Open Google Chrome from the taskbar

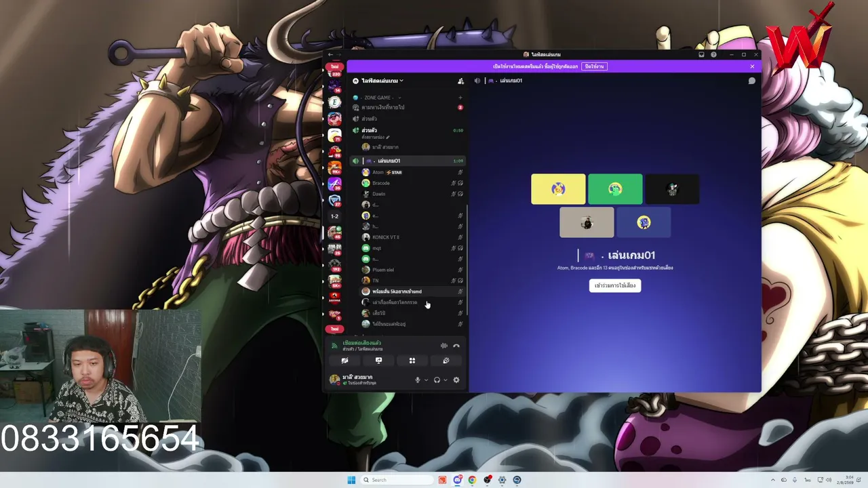click(472, 480)
